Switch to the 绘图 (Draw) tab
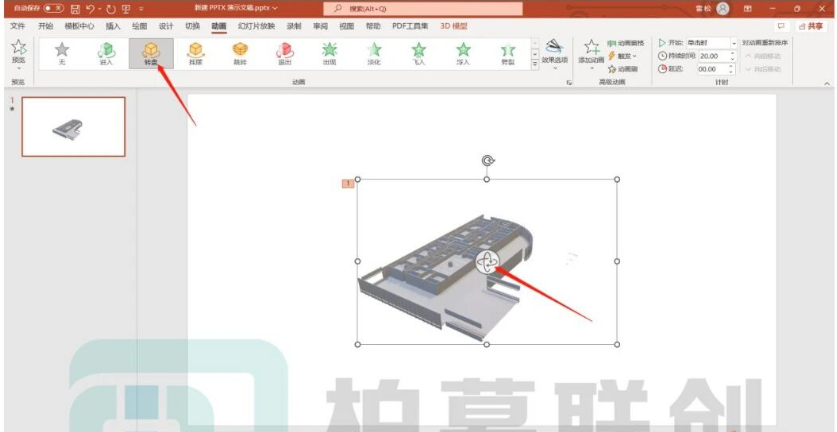Viewport: 837px width, 432px height. pos(139,26)
